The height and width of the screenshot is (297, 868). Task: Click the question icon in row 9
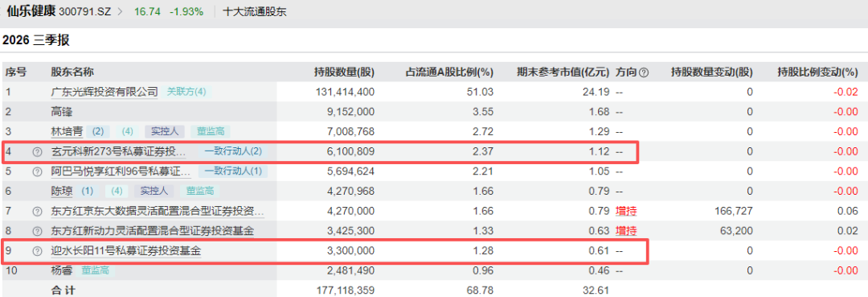click(x=37, y=251)
